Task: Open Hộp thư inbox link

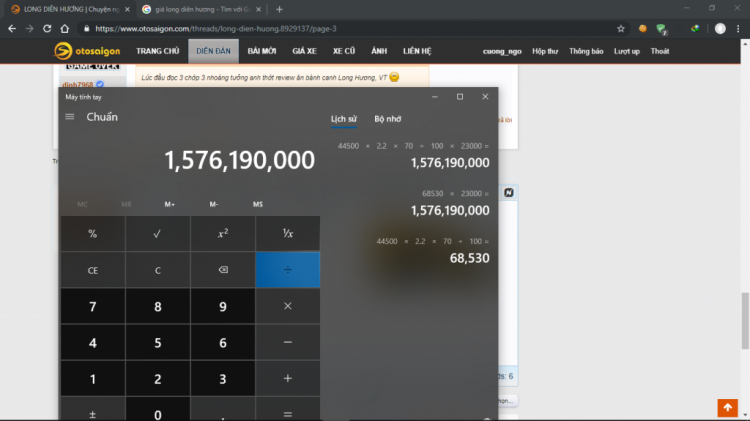Action: point(545,51)
